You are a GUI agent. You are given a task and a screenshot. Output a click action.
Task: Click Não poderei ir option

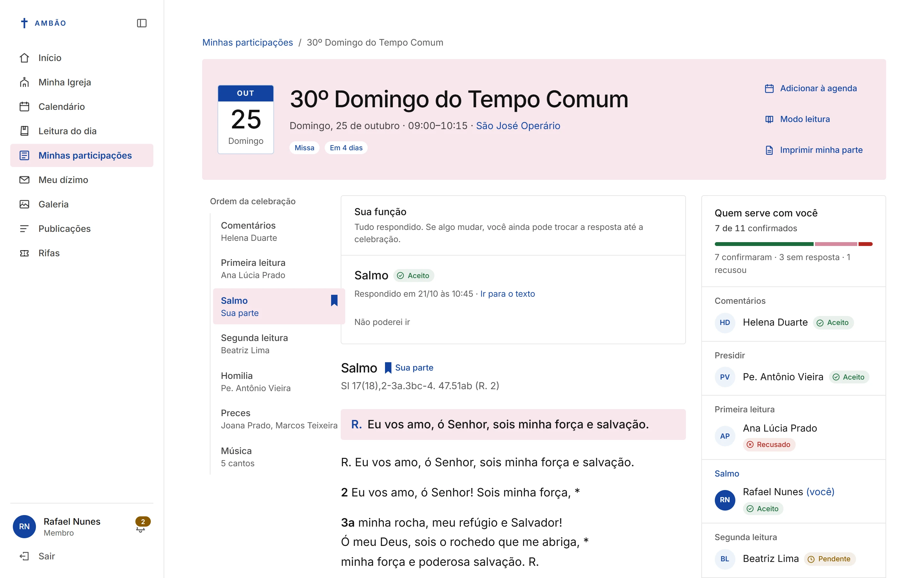382,322
